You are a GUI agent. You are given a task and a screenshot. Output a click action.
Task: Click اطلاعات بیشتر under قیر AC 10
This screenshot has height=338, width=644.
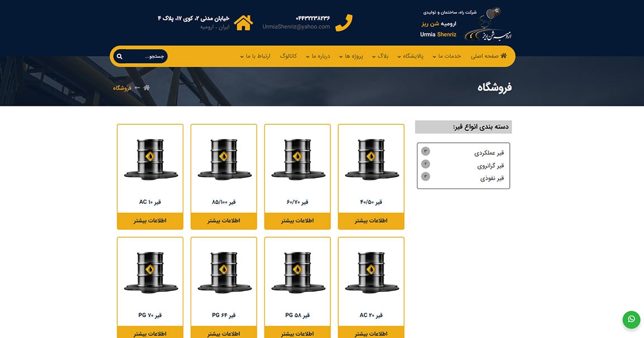pyautogui.click(x=150, y=221)
